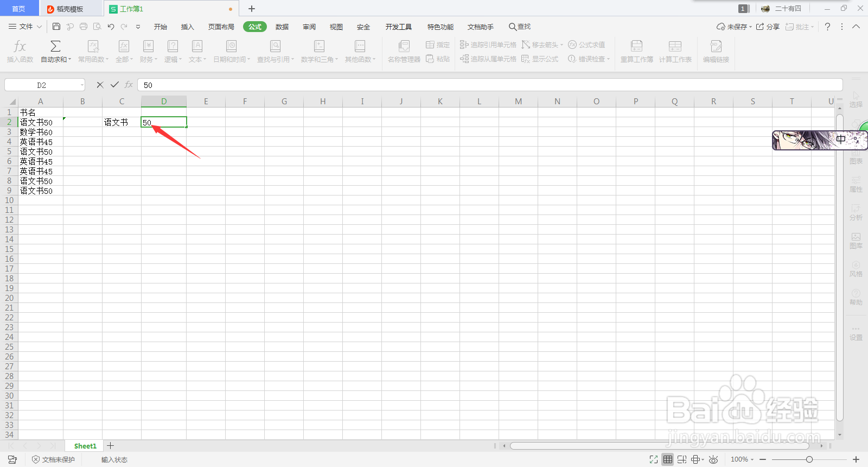The width and height of the screenshot is (868, 467).
Task: Click the Print icon in quick toolbar
Action: pos(84,27)
